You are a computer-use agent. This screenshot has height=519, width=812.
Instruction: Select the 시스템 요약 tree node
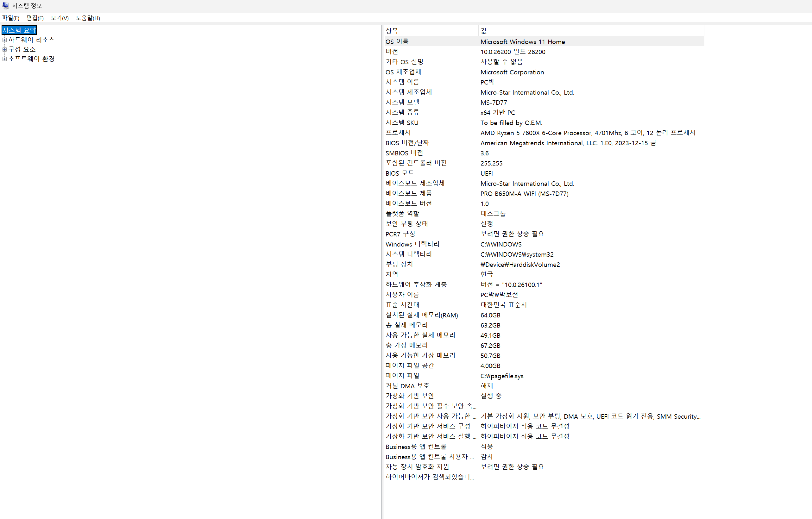coord(19,30)
